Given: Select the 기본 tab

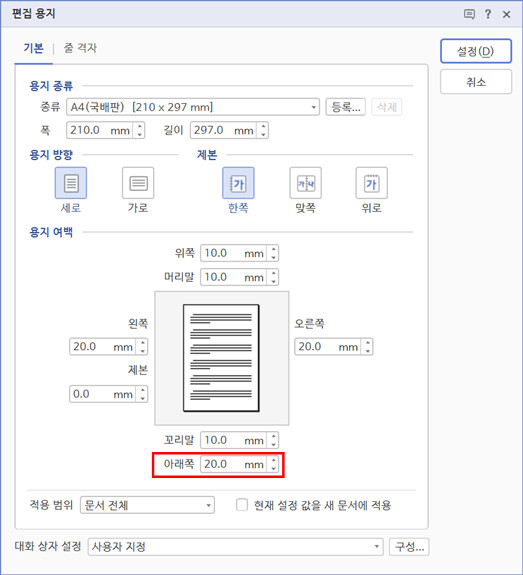Looking at the screenshot, I should click(33, 48).
